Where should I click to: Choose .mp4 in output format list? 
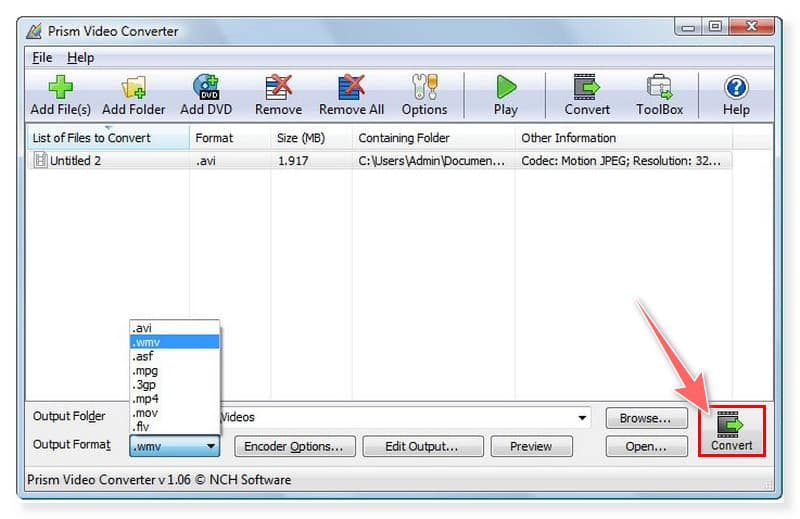(x=175, y=398)
